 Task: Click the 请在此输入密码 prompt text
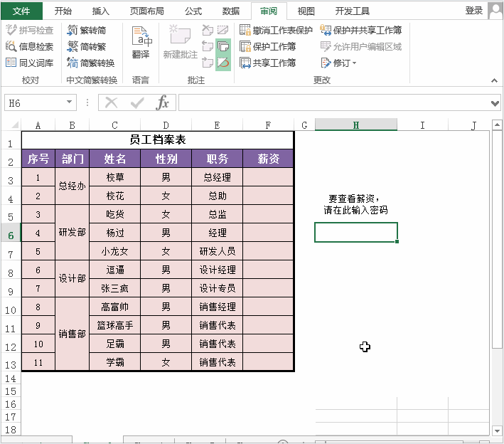click(355, 210)
